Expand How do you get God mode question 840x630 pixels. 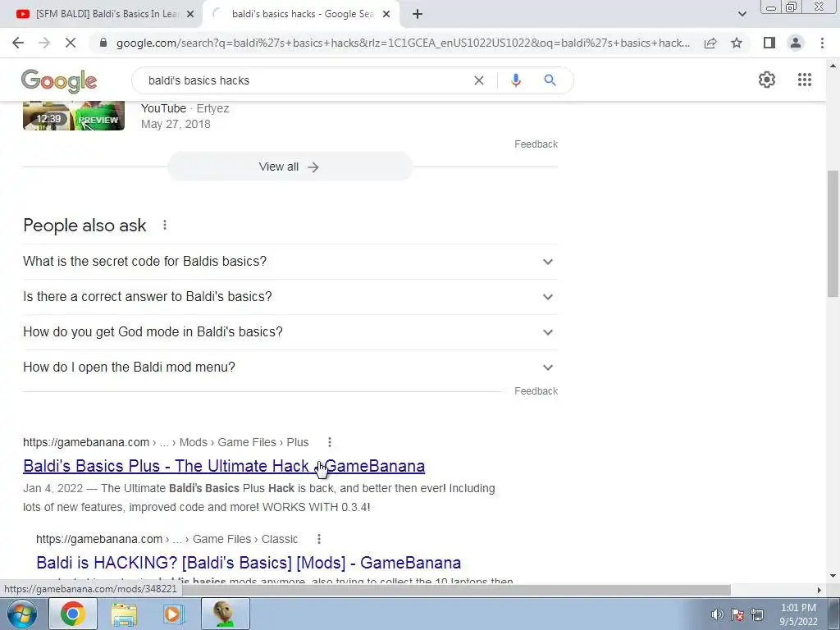click(290, 332)
